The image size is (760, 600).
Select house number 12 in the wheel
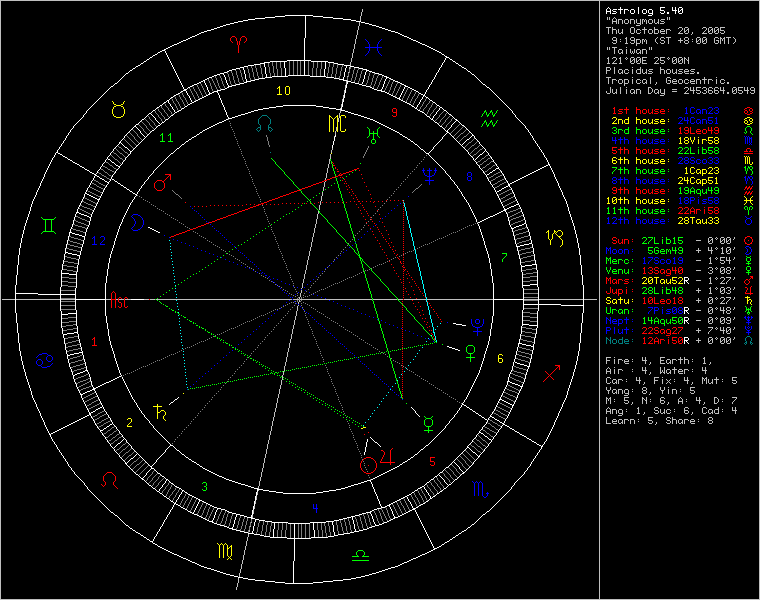[x=98, y=240]
